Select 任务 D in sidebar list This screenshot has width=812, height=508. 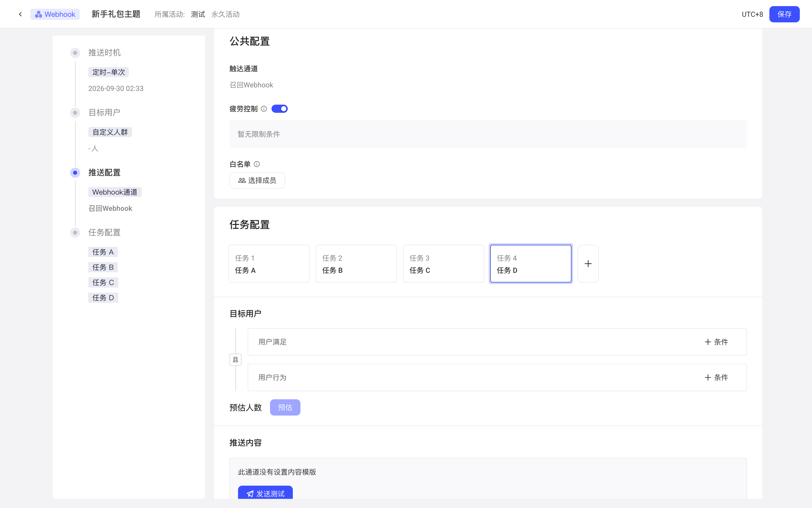click(103, 298)
